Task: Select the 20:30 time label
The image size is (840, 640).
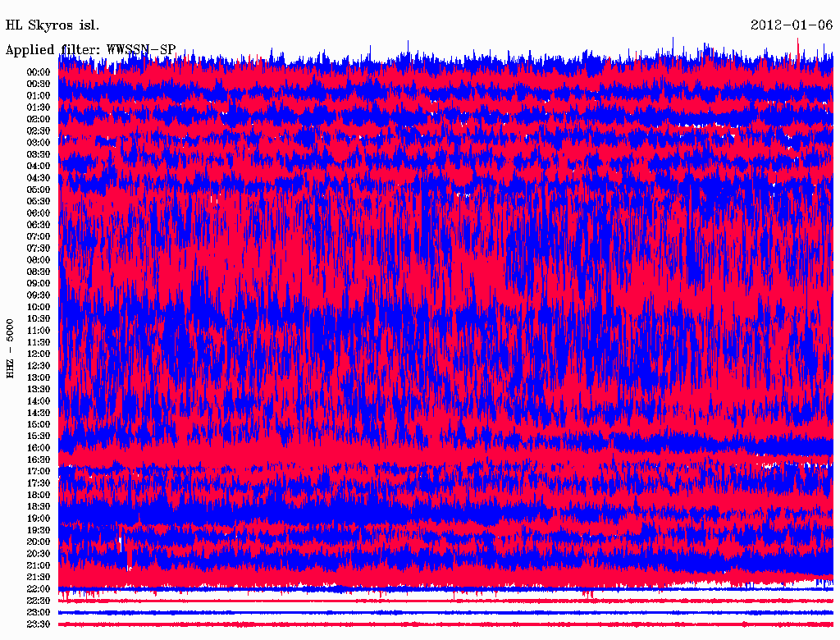Action: [39, 554]
